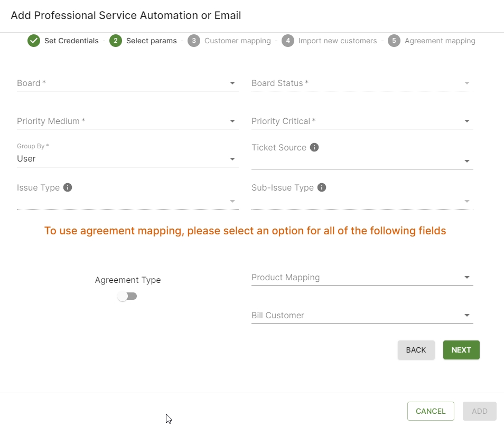Click step 2 Select params circle icon
The height and width of the screenshot is (427, 504).
pyautogui.click(x=115, y=41)
